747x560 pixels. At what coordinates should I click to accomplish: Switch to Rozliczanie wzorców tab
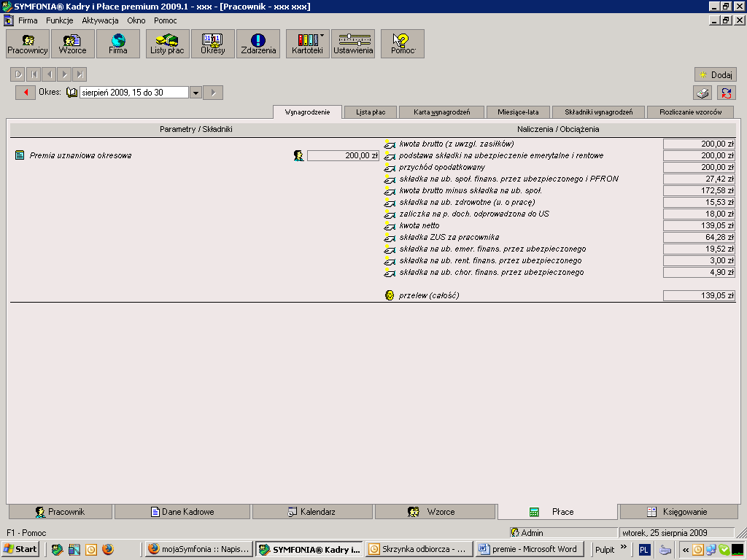pyautogui.click(x=690, y=112)
